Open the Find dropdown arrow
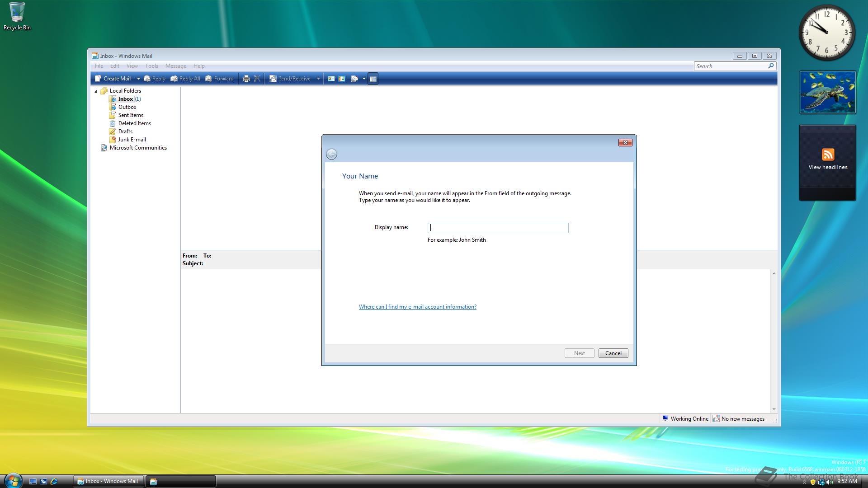Image resolution: width=868 pixels, height=488 pixels. (364, 79)
